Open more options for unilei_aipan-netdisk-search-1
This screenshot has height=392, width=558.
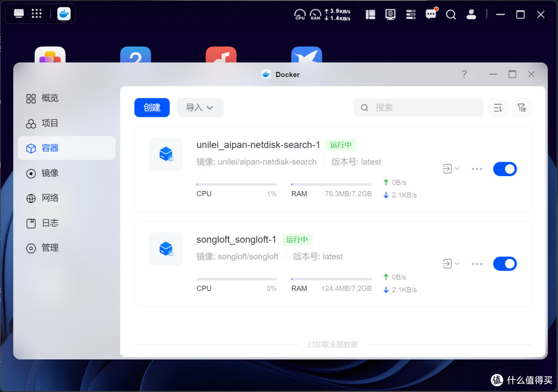pyautogui.click(x=477, y=169)
